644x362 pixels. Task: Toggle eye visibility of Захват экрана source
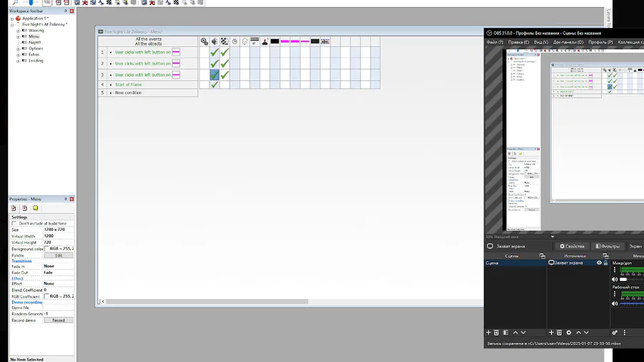point(599,263)
